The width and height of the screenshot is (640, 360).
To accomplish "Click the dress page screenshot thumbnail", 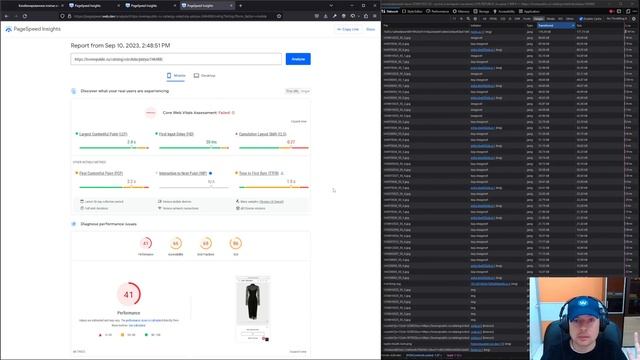I will [253, 309].
